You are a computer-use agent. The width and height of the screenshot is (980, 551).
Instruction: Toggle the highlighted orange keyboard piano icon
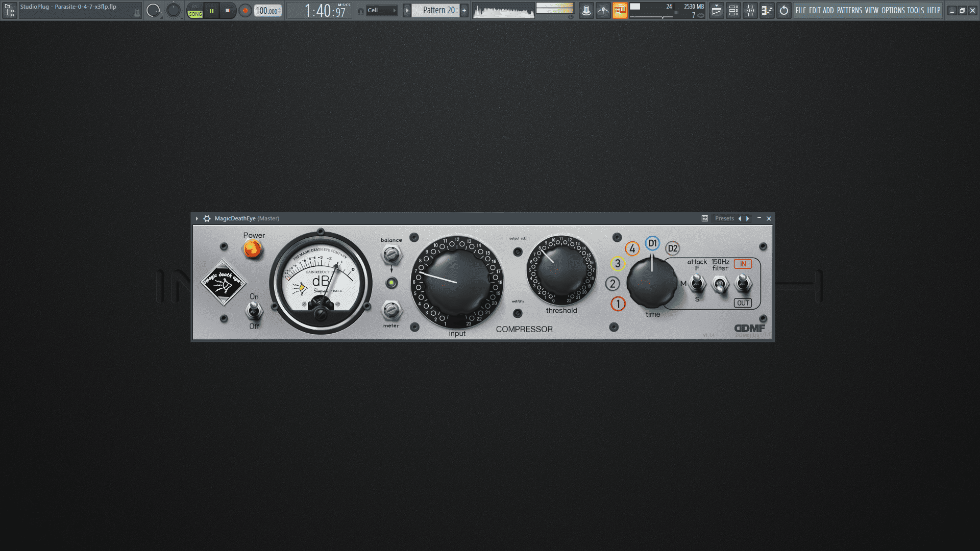620,10
